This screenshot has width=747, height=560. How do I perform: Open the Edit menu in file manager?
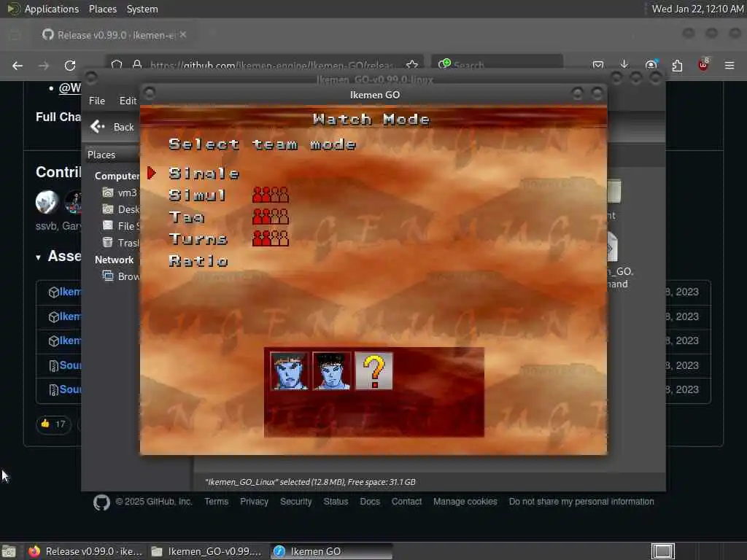tap(128, 101)
